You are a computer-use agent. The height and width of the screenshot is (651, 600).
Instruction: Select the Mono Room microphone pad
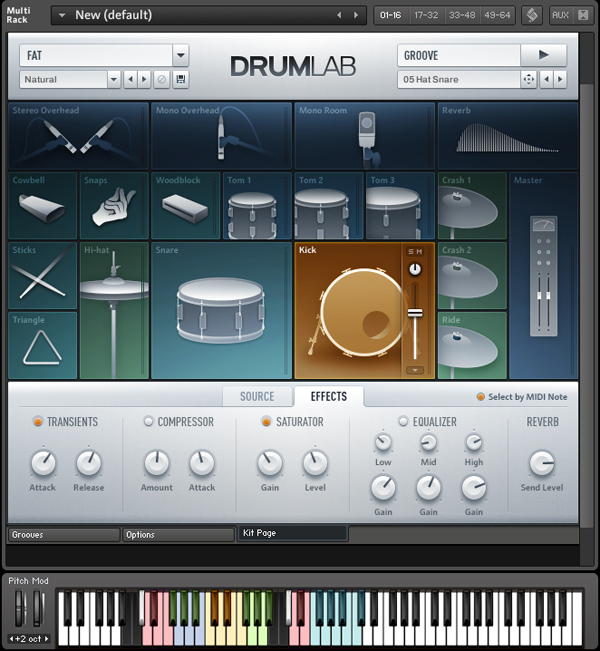365,135
